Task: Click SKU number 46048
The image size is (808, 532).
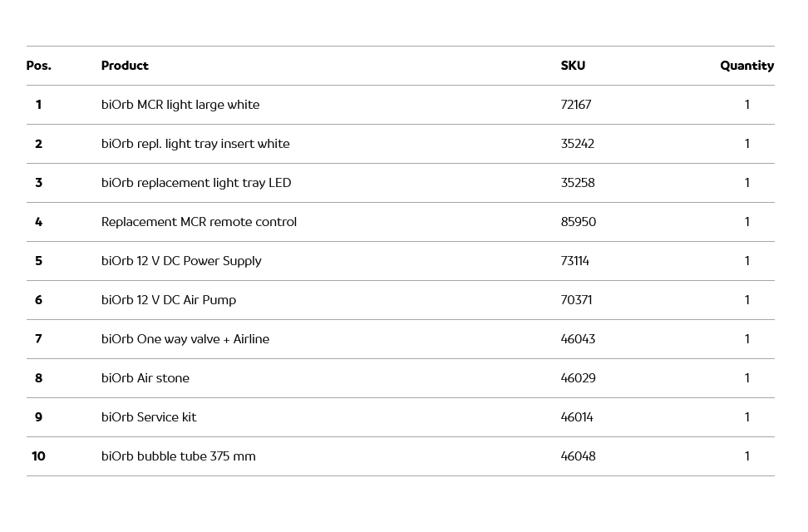Action: [578, 456]
